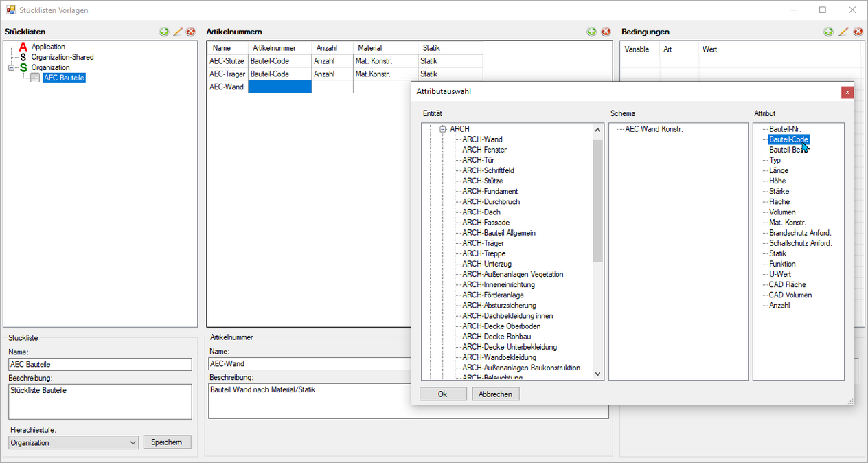The width and height of the screenshot is (868, 463).
Task: Delete the Artikelnummer with the red X icon
Action: tap(606, 32)
